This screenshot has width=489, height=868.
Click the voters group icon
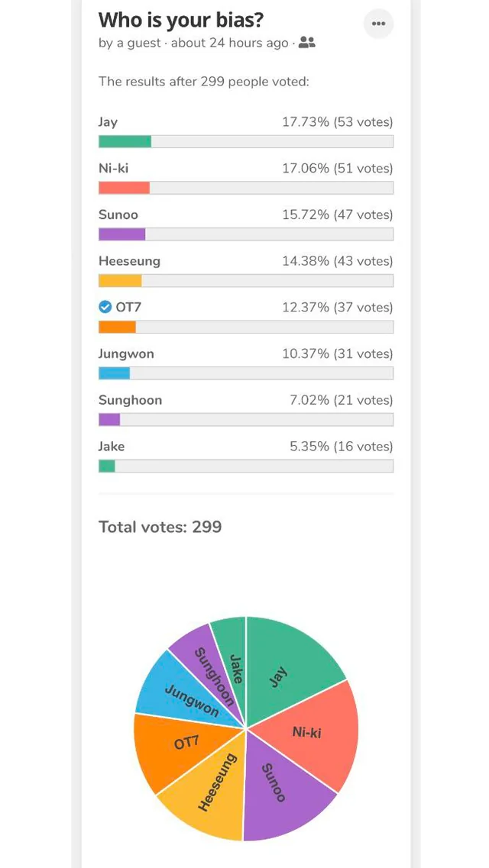click(306, 44)
